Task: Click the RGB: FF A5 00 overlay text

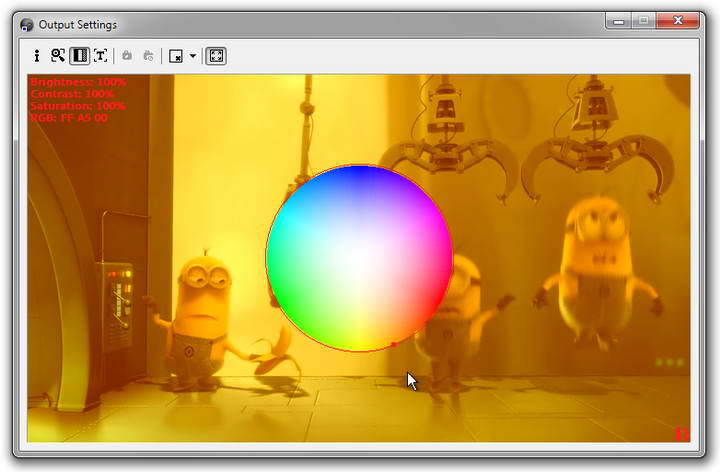Action: tap(69, 118)
